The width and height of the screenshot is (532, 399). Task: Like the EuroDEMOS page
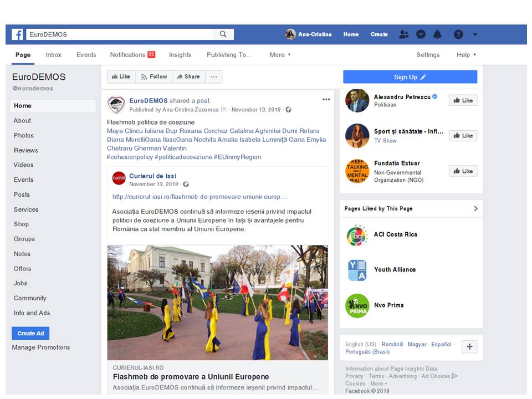121,76
